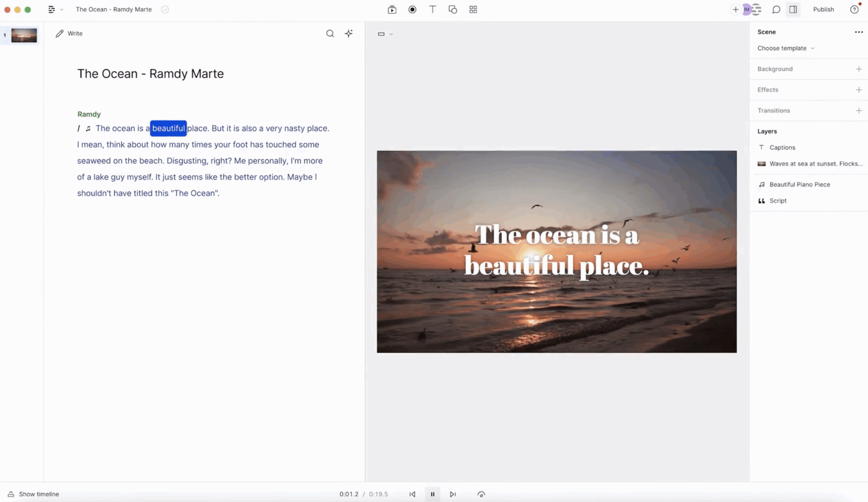The image size is (868, 502).
Task: Open AI actions sparkle icon
Action: [x=349, y=34]
